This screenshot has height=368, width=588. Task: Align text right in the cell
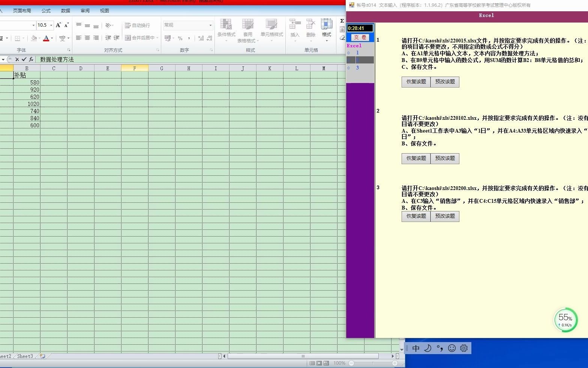pyautogui.click(x=96, y=38)
